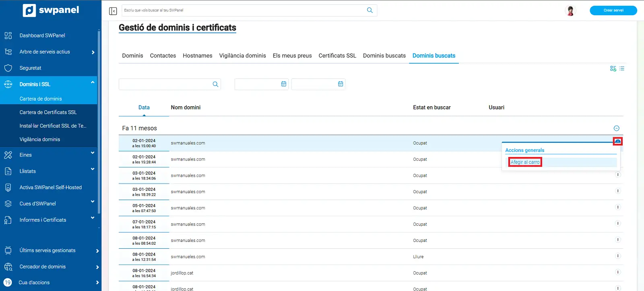Switch to the list view icon

click(622, 68)
